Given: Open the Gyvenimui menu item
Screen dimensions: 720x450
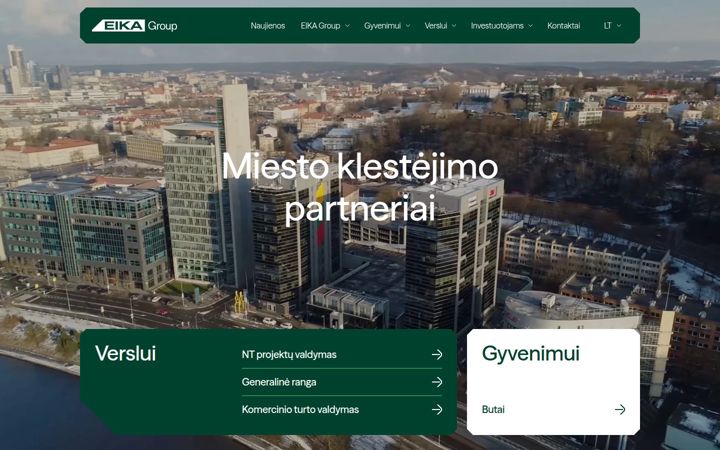Looking at the screenshot, I should 382,26.
